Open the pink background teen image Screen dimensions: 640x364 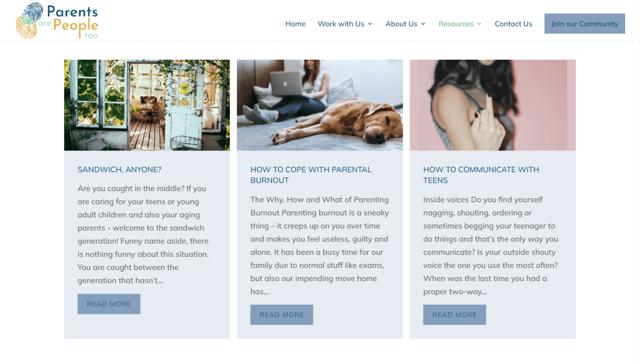coord(492,105)
